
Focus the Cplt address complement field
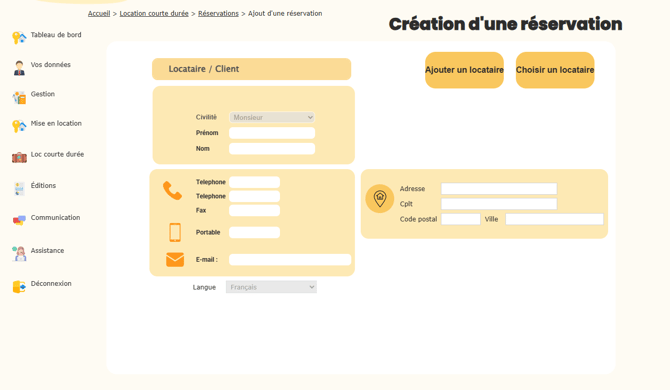click(499, 204)
